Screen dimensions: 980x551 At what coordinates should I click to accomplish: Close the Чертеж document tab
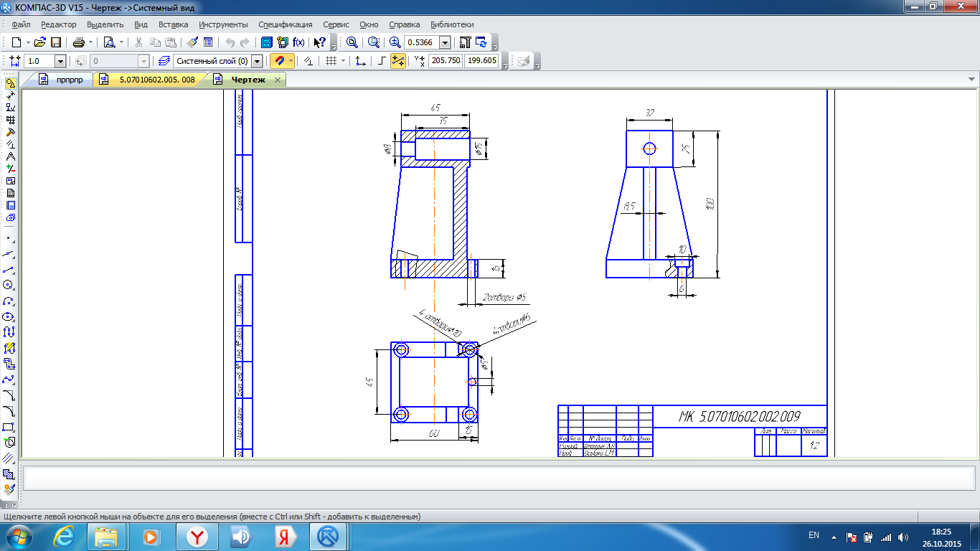(278, 80)
